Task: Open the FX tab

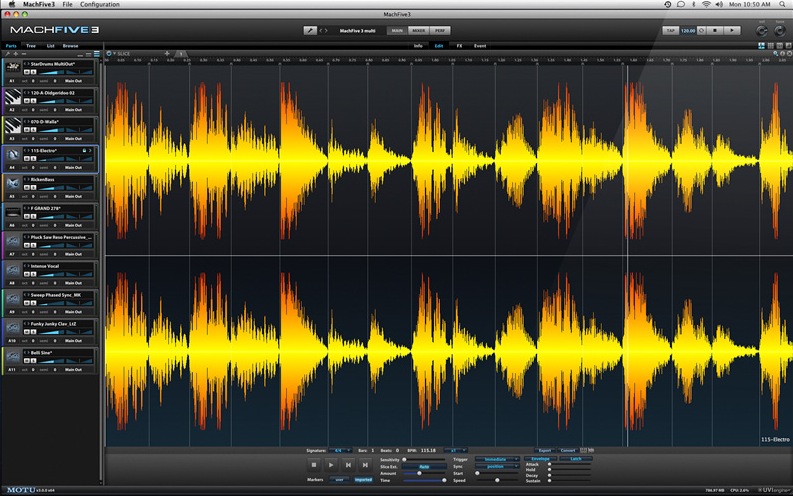Action: click(459, 46)
